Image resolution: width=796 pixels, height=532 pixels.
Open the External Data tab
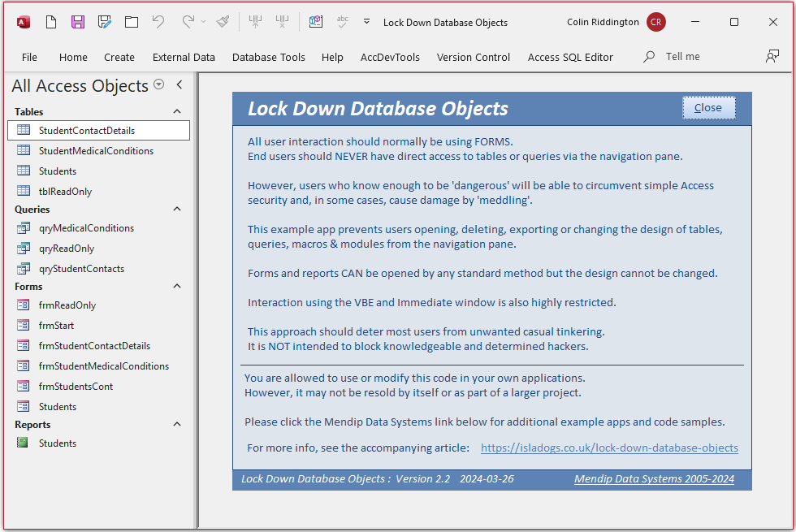184,57
